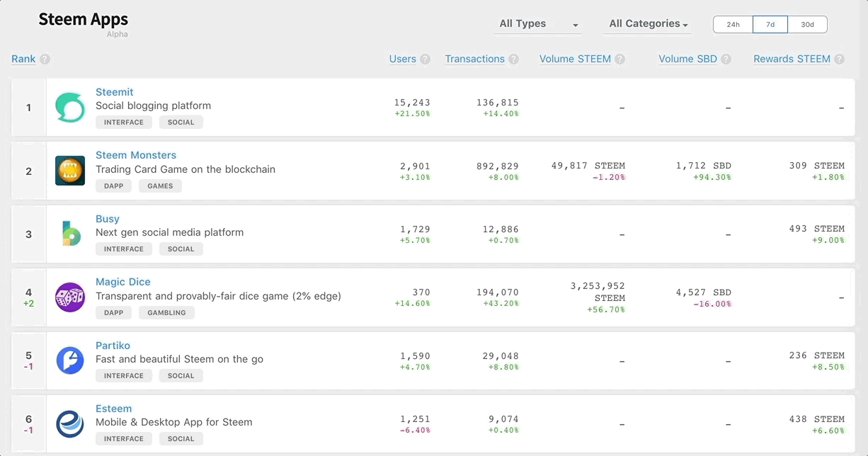
Task: Open the Magic Dice app link
Action: coord(123,282)
